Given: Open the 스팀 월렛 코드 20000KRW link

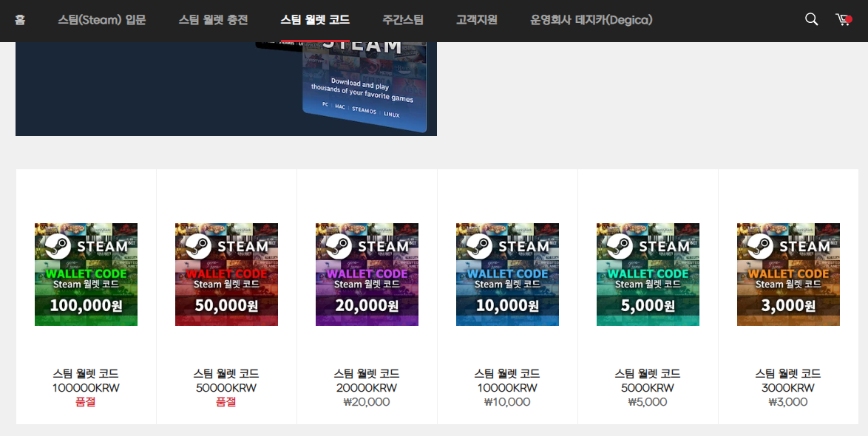Looking at the screenshot, I should pos(367,381).
